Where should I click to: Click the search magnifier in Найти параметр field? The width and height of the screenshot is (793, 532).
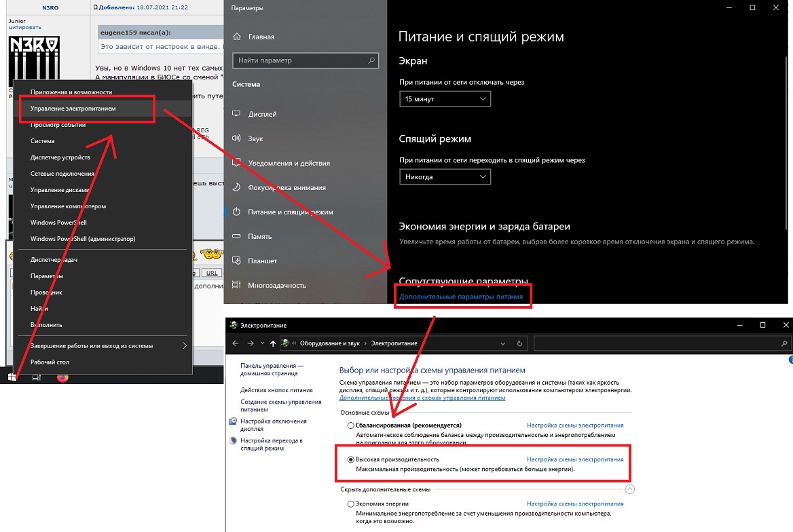click(372, 60)
